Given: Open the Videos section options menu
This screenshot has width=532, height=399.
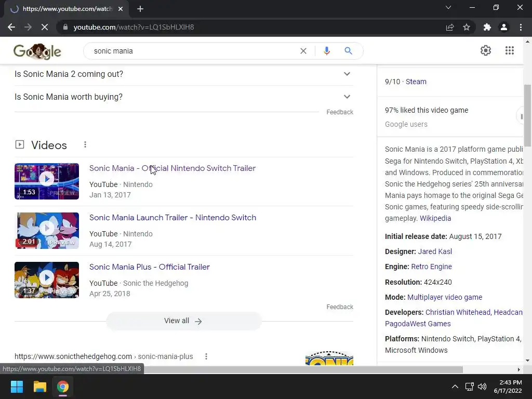Looking at the screenshot, I should [85, 145].
